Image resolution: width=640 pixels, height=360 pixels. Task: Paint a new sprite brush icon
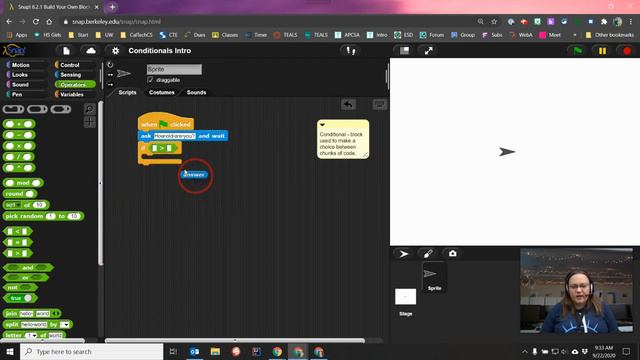428,254
